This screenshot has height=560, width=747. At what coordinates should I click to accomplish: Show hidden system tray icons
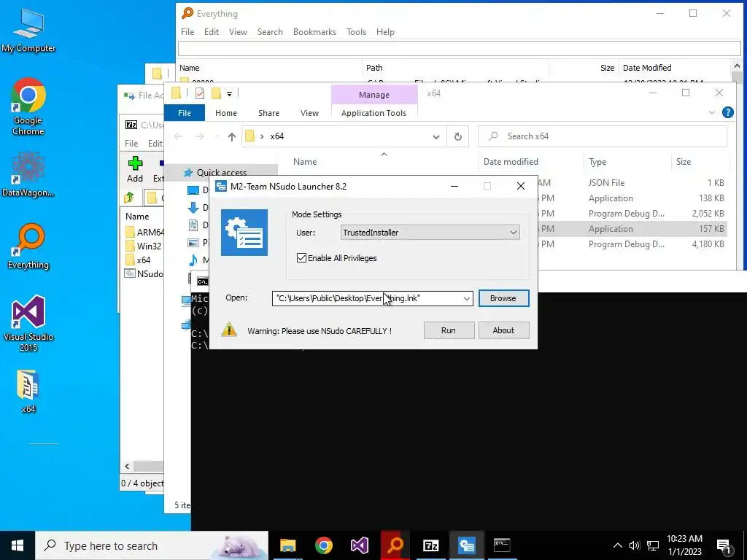pyautogui.click(x=617, y=545)
